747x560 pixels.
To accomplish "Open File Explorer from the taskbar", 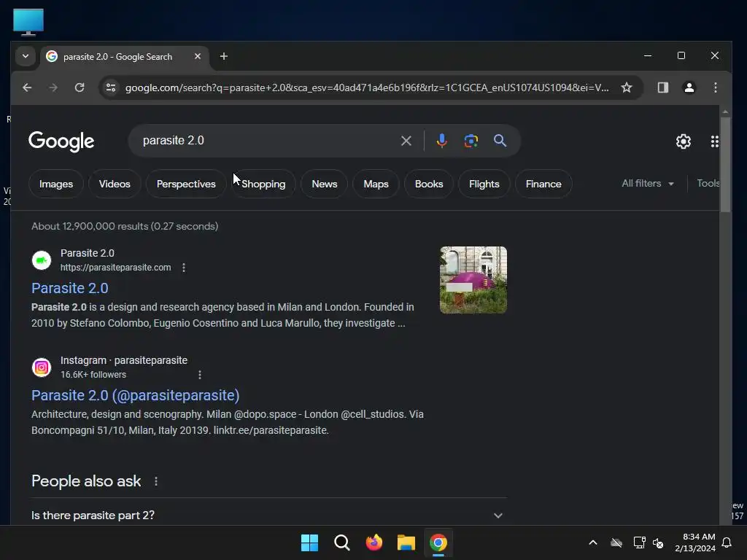I will click(406, 542).
